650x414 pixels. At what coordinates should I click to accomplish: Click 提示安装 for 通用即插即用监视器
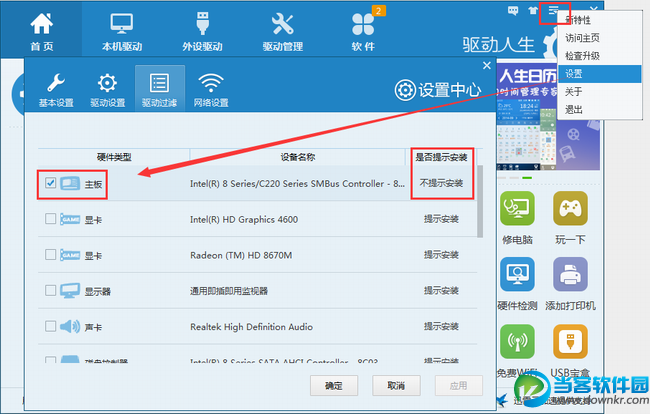(x=441, y=291)
